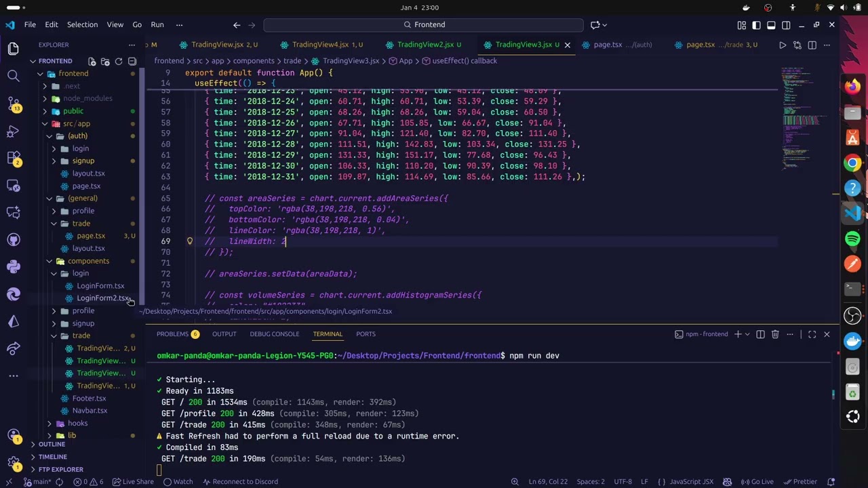Click the Frontend command center search box

(x=423, y=25)
